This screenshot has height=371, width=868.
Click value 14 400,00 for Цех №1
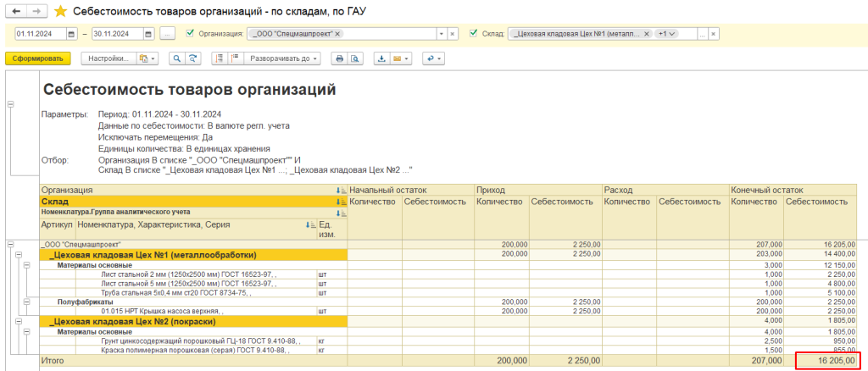(838, 255)
